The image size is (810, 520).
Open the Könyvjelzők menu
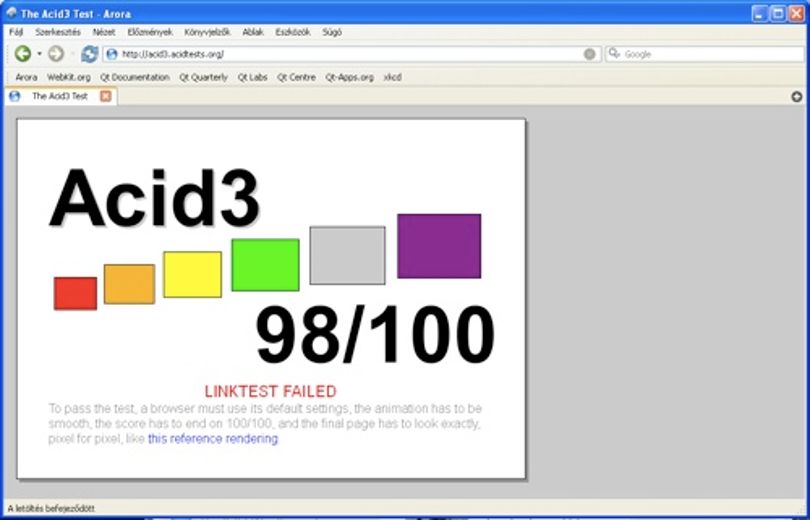click(x=207, y=32)
